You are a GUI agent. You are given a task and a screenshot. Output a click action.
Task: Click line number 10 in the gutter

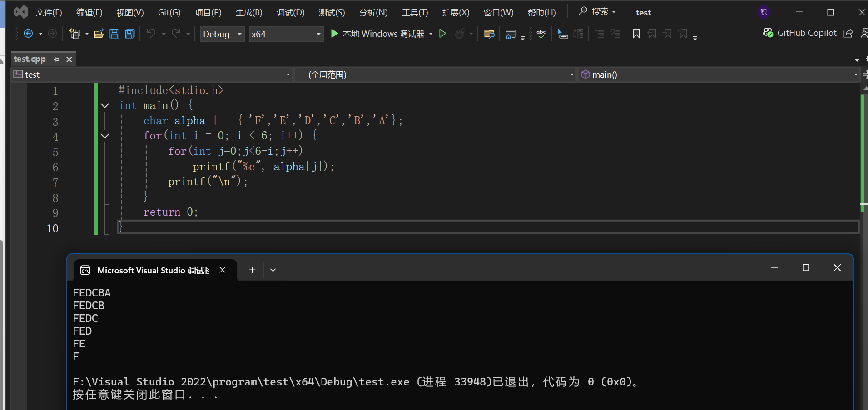[52, 228]
